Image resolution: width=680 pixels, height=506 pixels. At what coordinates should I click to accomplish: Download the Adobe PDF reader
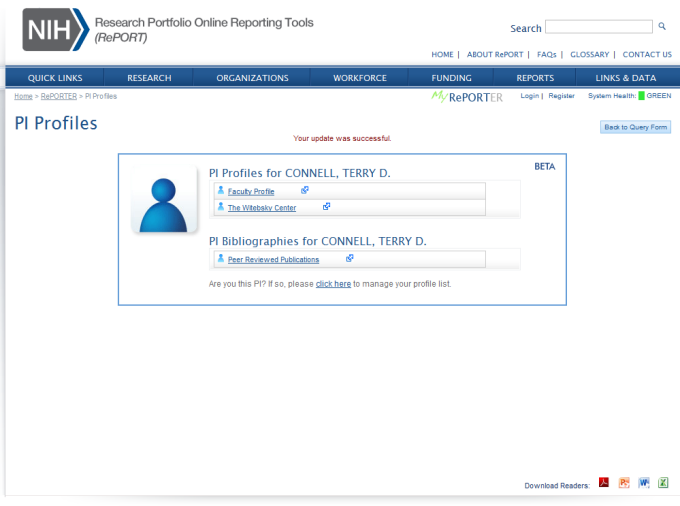tap(604, 483)
